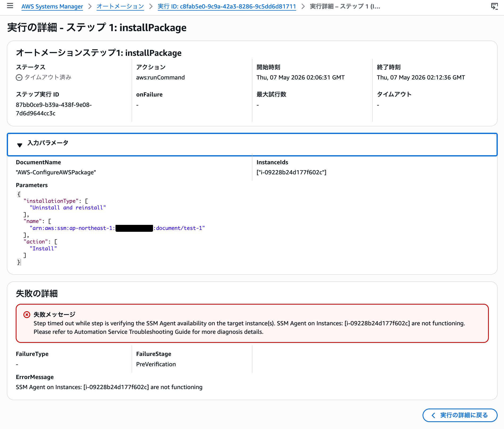Click the PreVerification failure stage value
This screenshot has height=429, width=504.
point(156,364)
